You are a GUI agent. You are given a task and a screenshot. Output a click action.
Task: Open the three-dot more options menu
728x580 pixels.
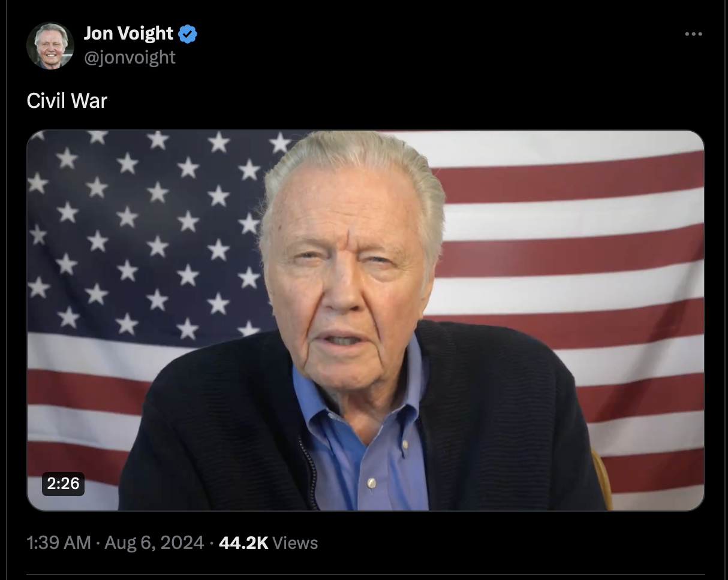click(693, 34)
